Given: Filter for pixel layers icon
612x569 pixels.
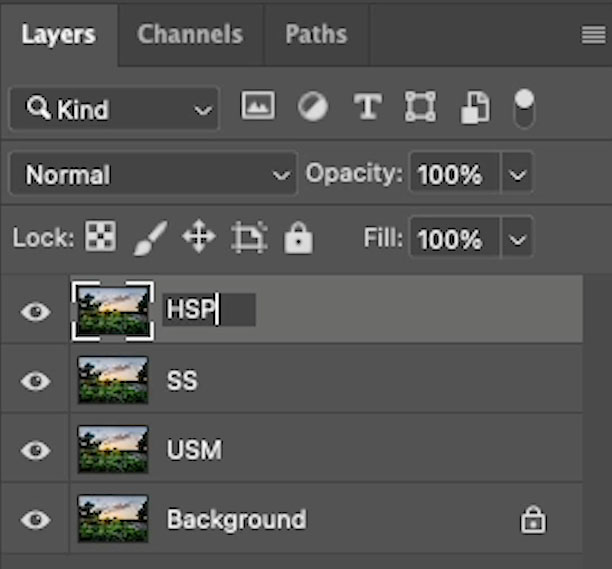Looking at the screenshot, I should point(258,105).
